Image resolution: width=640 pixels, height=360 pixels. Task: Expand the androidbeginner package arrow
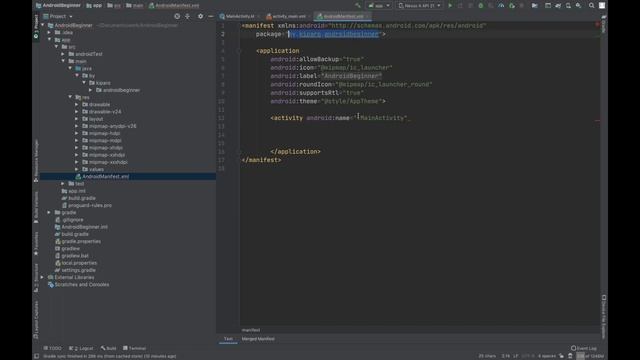(x=91, y=90)
